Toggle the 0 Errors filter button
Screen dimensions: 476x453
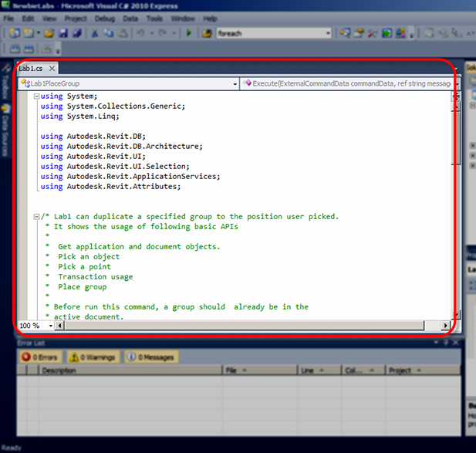pos(40,357)
